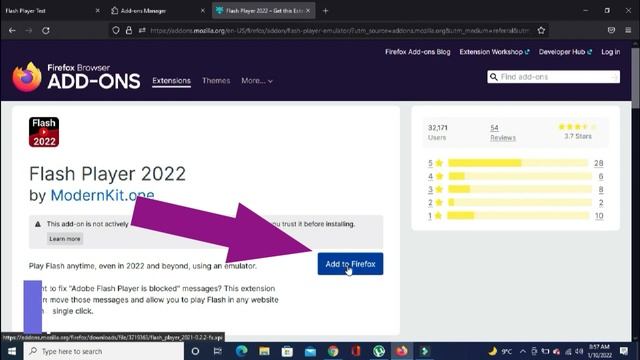
Task: Open the volume control in the tray
Action: pyautogui.click(x=579, y=351)
